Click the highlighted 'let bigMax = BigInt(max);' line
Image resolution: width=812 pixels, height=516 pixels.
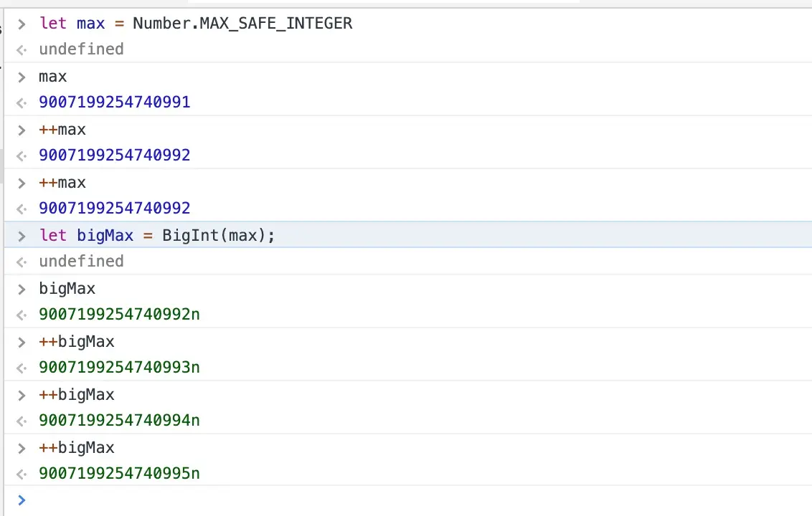pyautogui.click(x=408, y=235)
